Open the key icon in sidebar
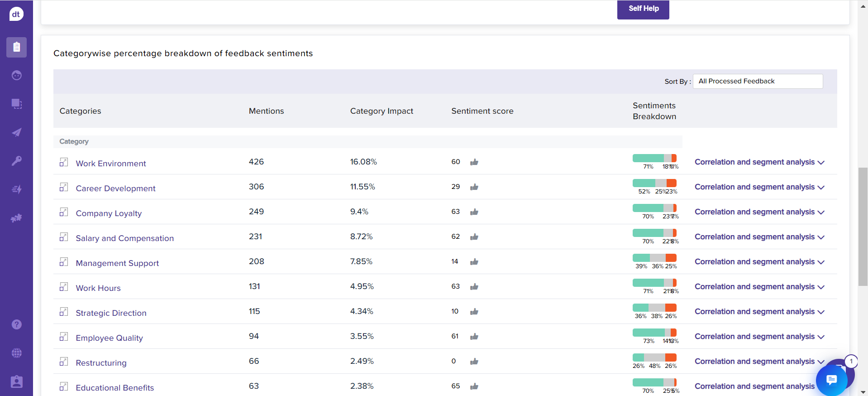This screenshot has height=396, width=868. click(x=16, y=161)
